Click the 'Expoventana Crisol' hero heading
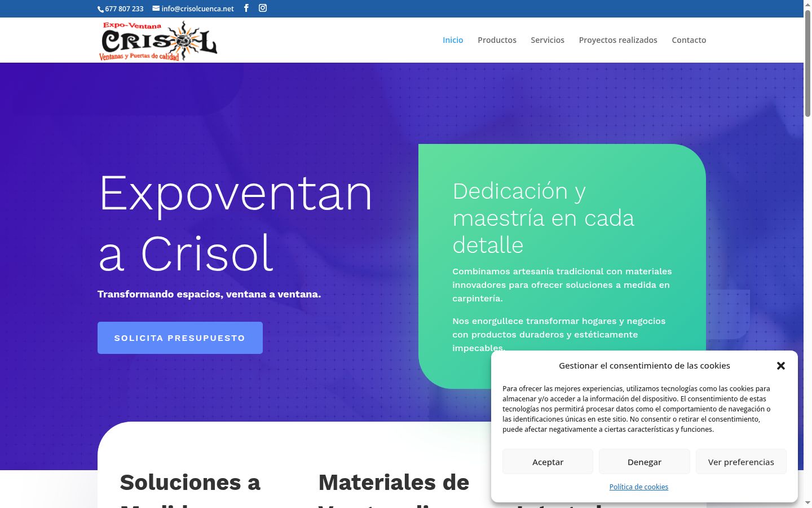 point(236,224)
